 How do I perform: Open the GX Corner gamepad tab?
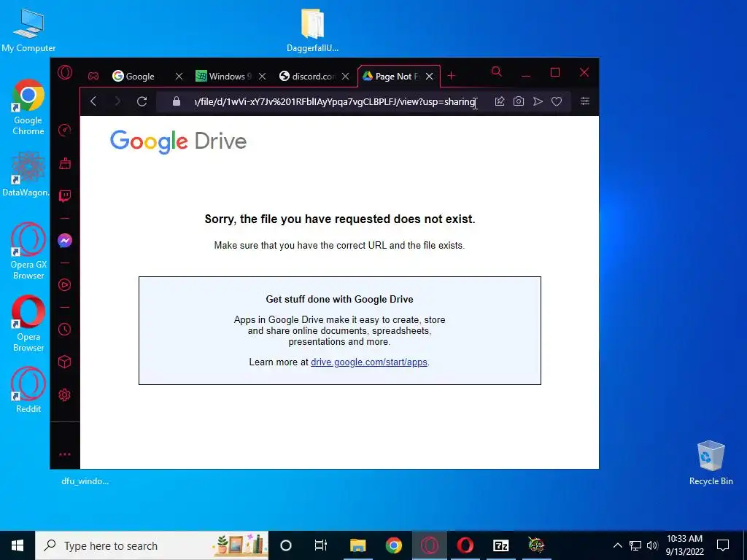point(93,76)
